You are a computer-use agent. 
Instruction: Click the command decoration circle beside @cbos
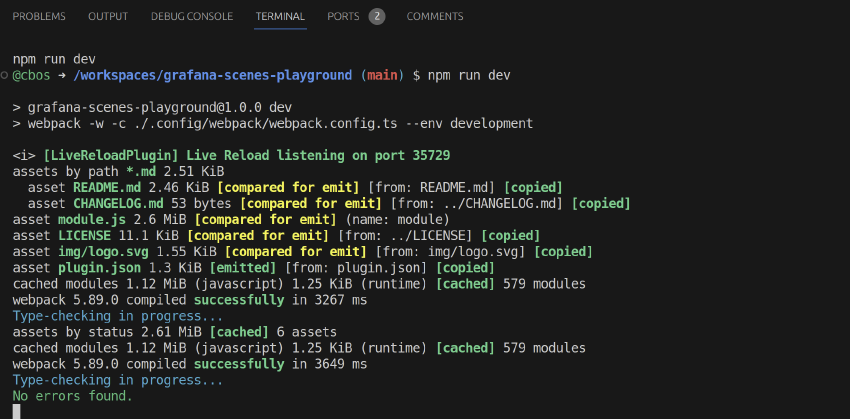(x=5, y=75)
